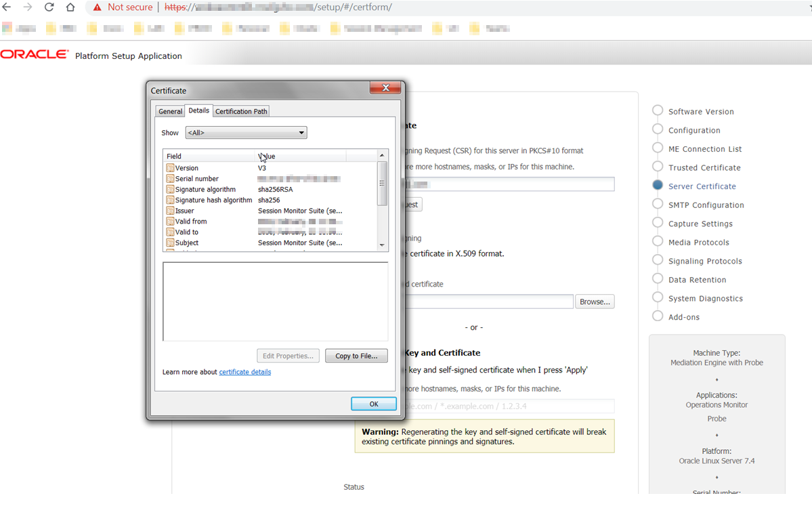This screenshot has width=812, height=521.
Task: Click the CSR hostnames input field
Action: pyautogui.click(x=509, y=184)
